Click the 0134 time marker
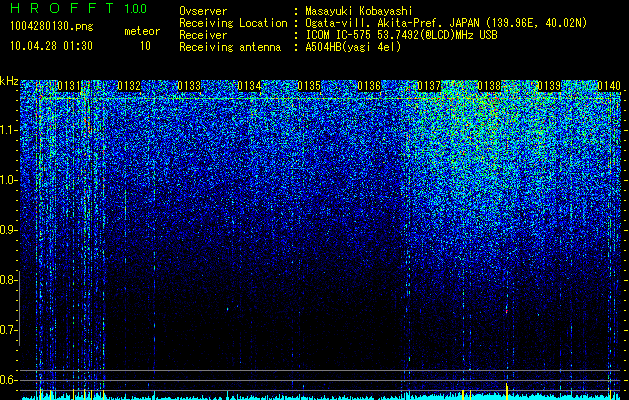629x400 pixels. pyautogui.click(x=249, y=86)
